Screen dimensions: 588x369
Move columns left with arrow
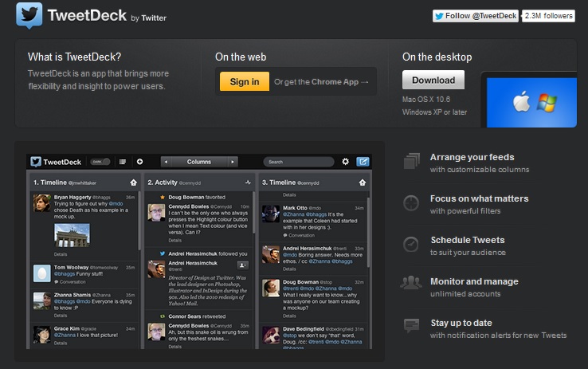tap(166, 162)
